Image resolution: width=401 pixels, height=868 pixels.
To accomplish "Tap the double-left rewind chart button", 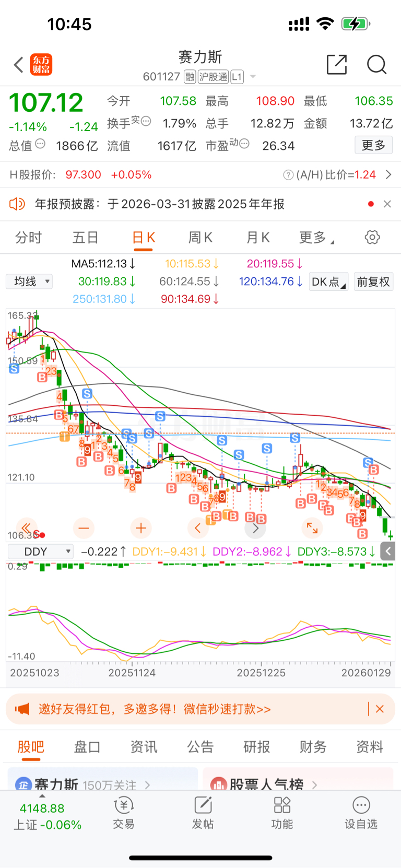I will pos(26,529).
